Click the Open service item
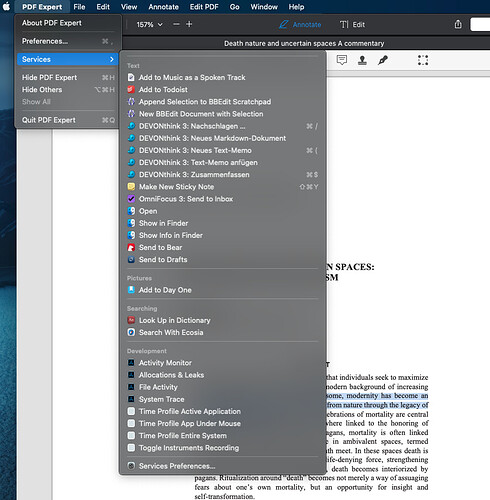490x500 pixels. click(x=223, y=211)
